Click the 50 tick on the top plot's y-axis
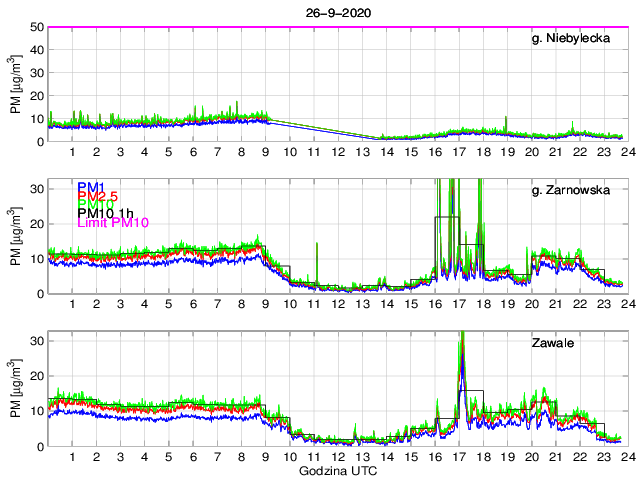The height and width of the screenshot is (480, 640). [x=36, y=27]
